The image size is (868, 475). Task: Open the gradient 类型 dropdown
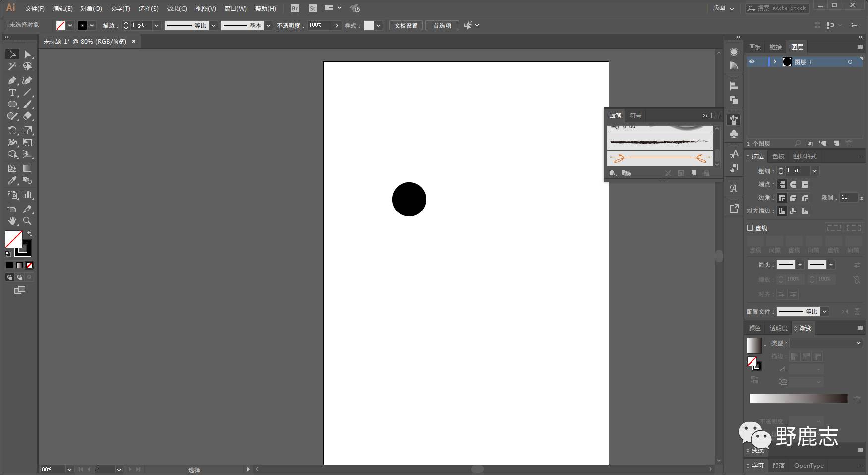pyautogui.click(x=826, y=343)
